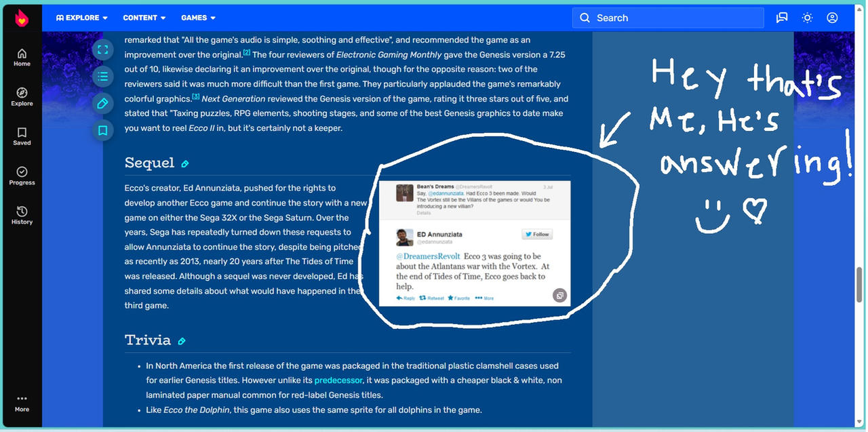Open History clock in sidebar
Image resolution: width=868 pixels, height=432 pixels.
coord(22,216)
